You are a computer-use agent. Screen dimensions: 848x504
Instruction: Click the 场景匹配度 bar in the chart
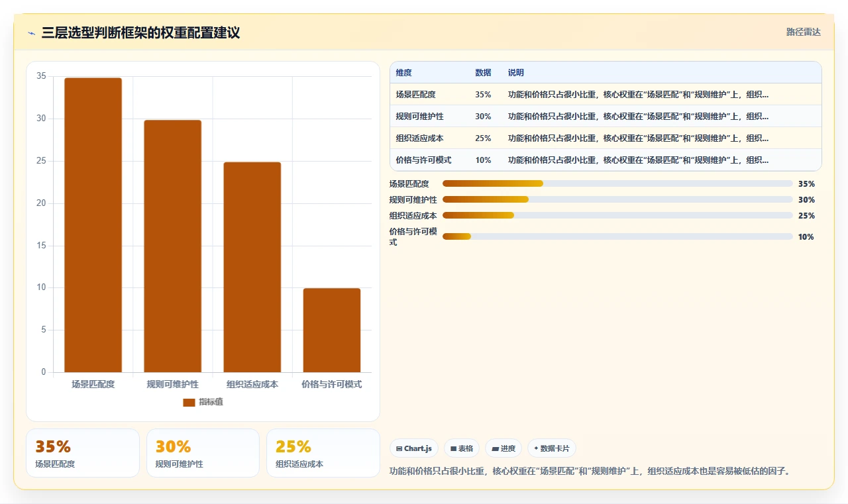click(x=93, y=225)
